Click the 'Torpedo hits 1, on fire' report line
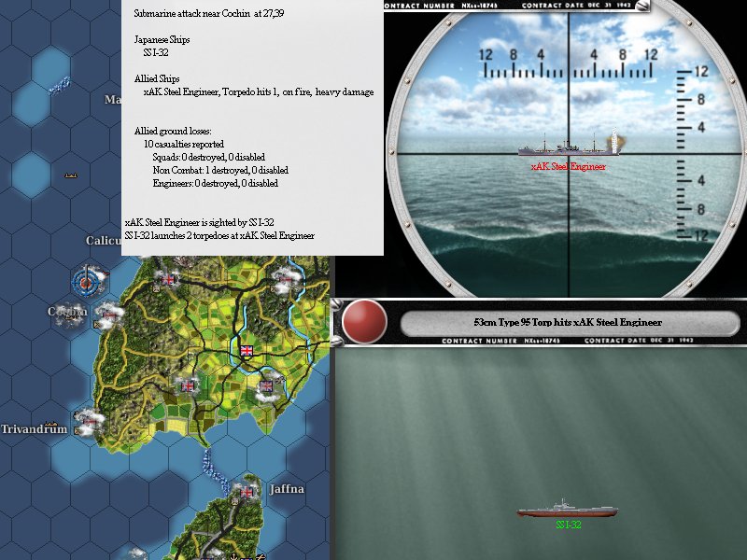 click(259, 92)
